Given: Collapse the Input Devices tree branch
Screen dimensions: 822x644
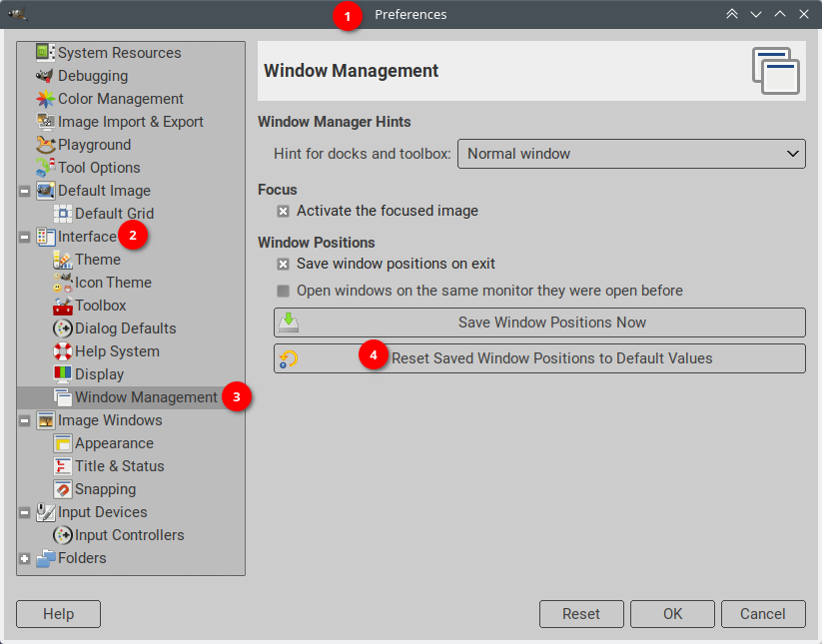Looking at the screenshot, I should coord(24,512).
